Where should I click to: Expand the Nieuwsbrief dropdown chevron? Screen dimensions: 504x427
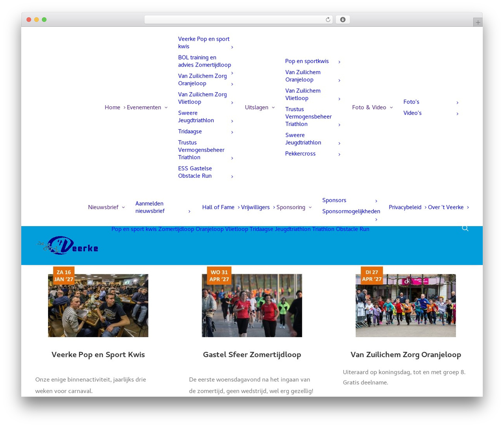click(123, 207)
